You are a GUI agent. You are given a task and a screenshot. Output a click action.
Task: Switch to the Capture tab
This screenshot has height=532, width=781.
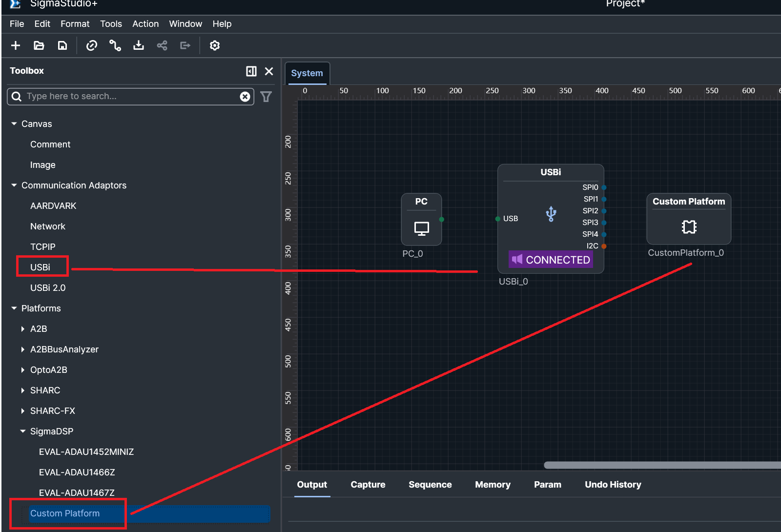(x=368, y=485)
